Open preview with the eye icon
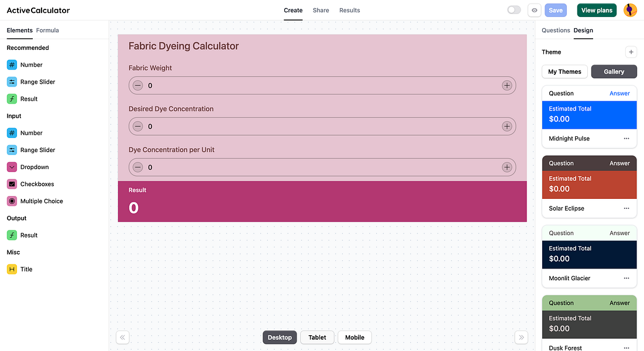Screen dimensions: 644x351 coord(534,10)
